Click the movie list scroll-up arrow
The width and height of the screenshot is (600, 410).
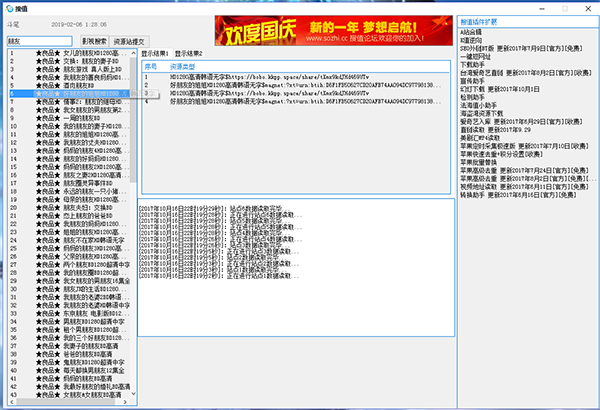(x=133, y=53)
